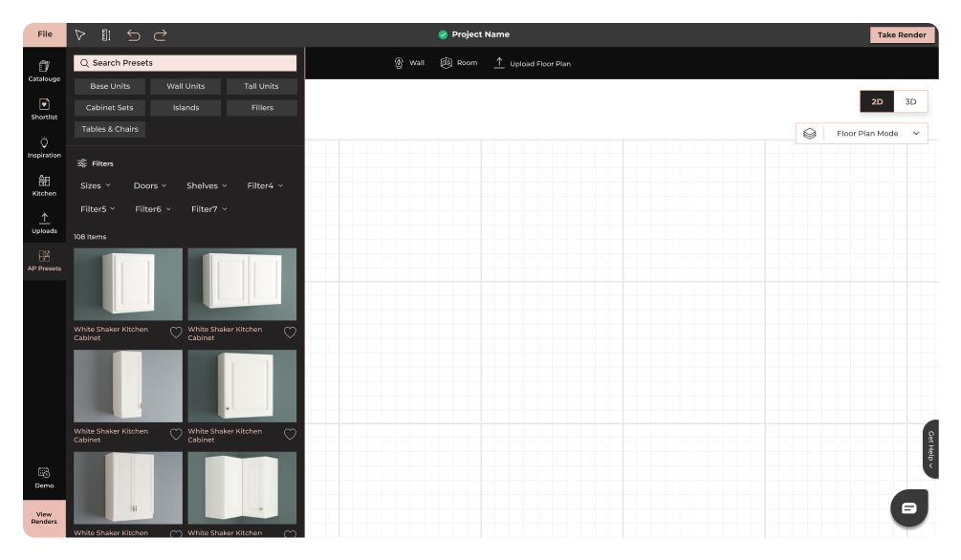The height and width of the screenshot is (560, 961).
Task: Open the Catalouge sidebar panel
Action: (44, 71)
